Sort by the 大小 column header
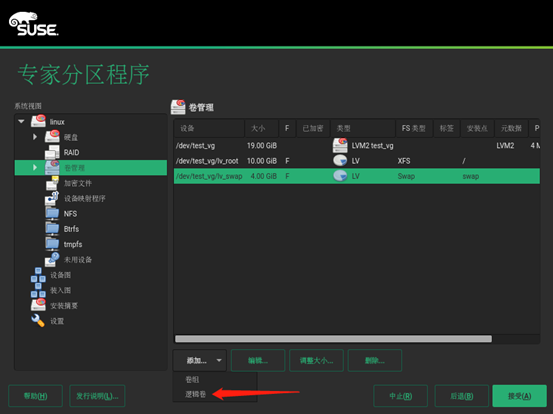553x414 pixels. 262,128
